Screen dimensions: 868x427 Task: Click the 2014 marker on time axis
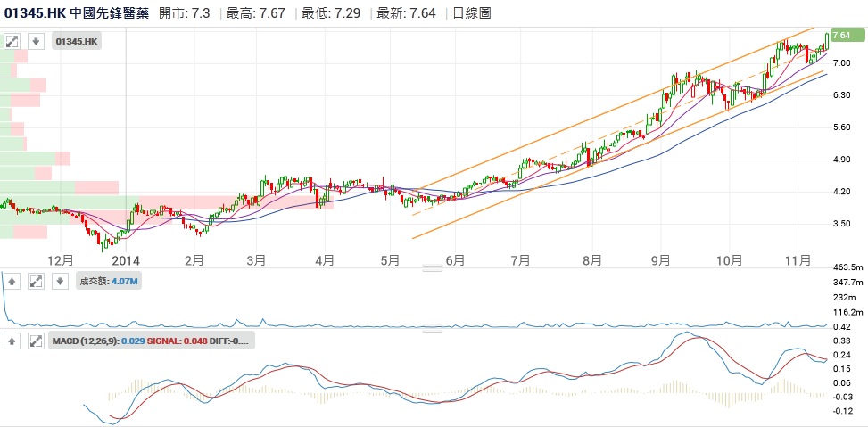pyautogui.click(x=126, y=260)
